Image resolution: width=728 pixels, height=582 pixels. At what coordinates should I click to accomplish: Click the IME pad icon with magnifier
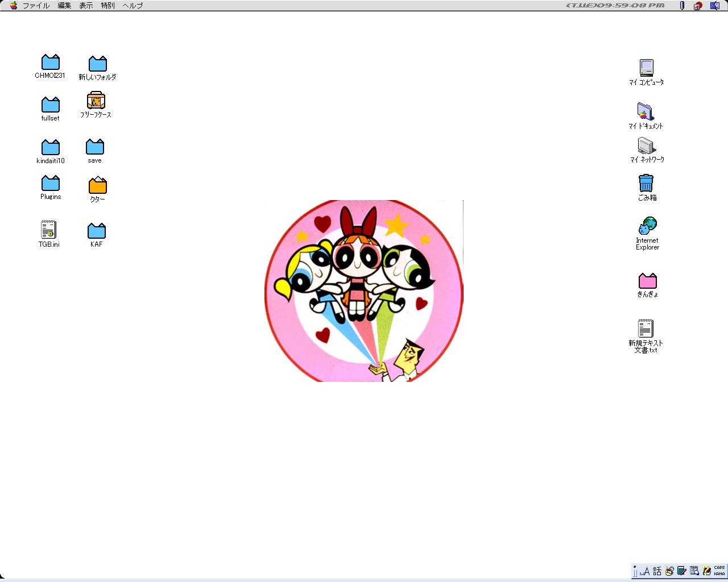(x=669, y=571)
